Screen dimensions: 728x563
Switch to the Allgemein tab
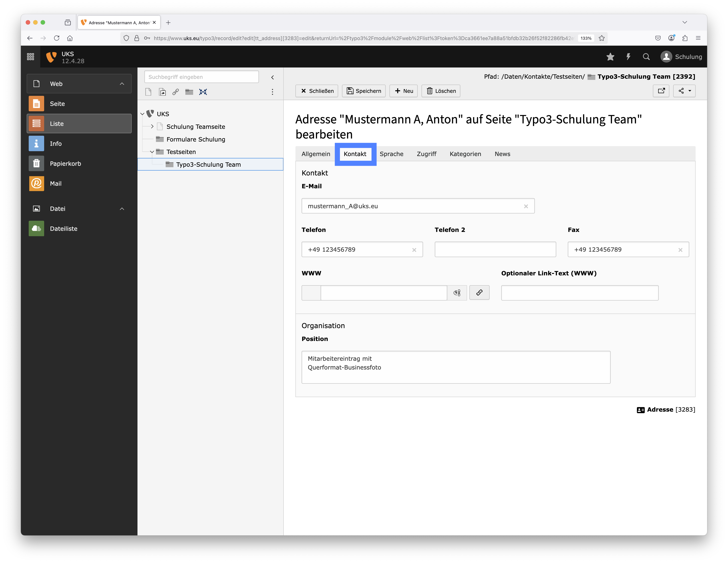(315, 154)
